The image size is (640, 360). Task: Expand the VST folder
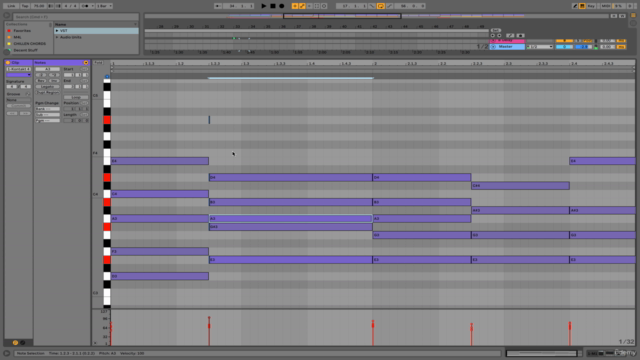click(57, 31)
